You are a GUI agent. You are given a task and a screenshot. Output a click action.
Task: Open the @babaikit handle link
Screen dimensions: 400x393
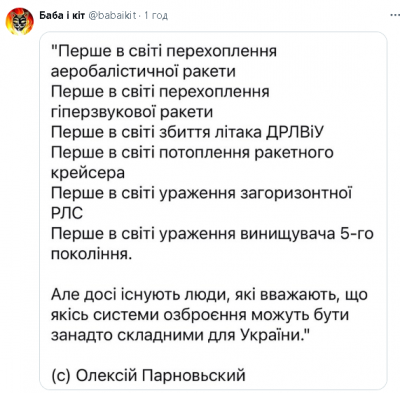pyautogui.click(x=112, y=15)
